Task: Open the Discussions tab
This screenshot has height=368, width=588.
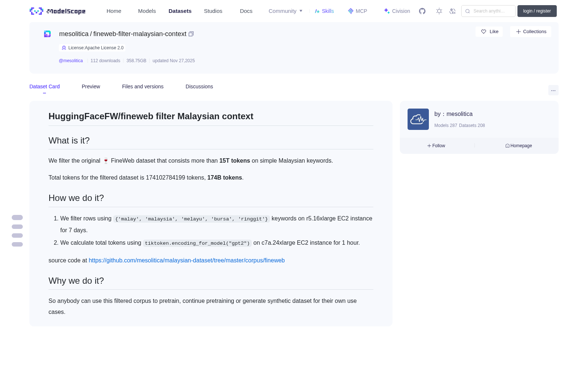Action: tap(199, 86)
